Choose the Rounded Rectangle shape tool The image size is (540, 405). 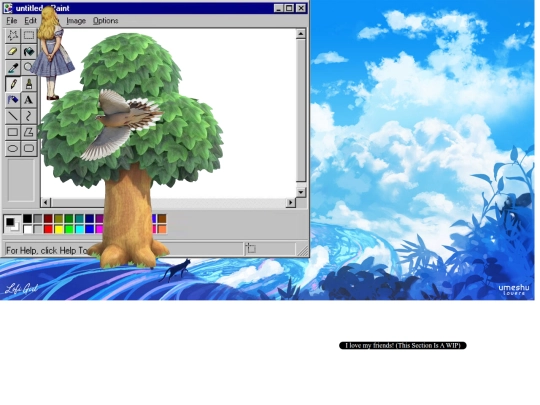29,148
